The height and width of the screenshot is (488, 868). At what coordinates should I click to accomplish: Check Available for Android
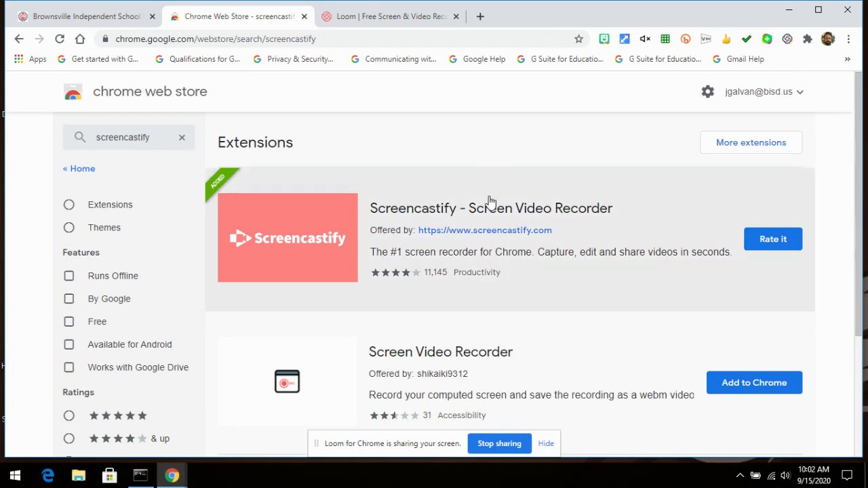tap(69, 345)
